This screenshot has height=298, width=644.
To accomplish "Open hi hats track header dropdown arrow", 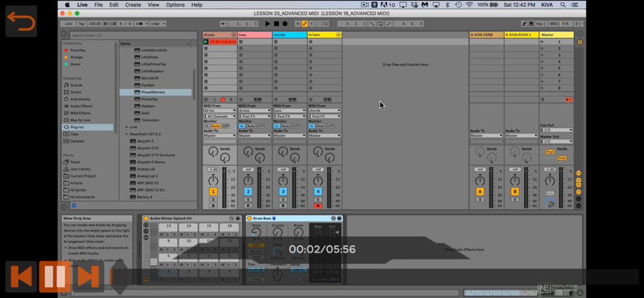I will 339,35.
